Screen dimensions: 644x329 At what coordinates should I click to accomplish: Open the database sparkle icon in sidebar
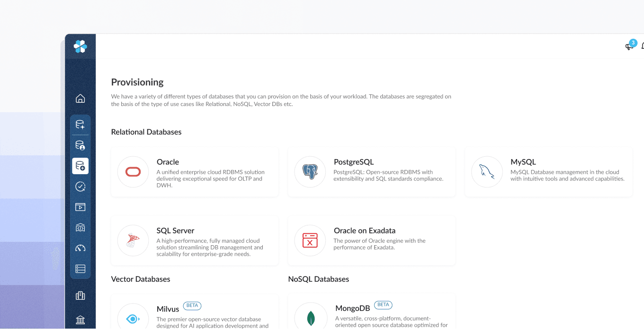[x=80, y=125]
